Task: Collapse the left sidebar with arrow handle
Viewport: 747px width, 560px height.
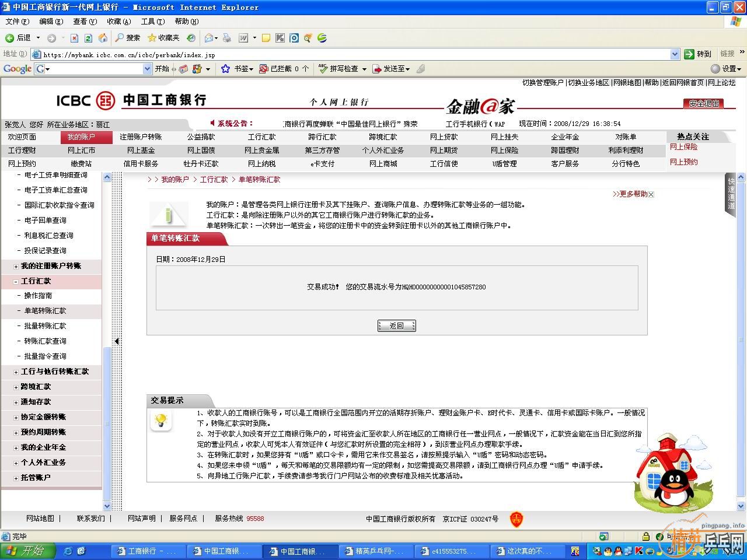Action: point(117,341)
